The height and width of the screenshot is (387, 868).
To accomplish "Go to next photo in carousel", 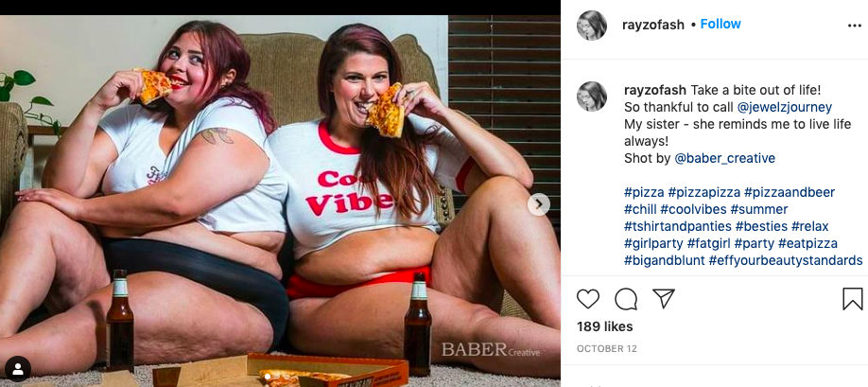I will [x=539, y=204].
